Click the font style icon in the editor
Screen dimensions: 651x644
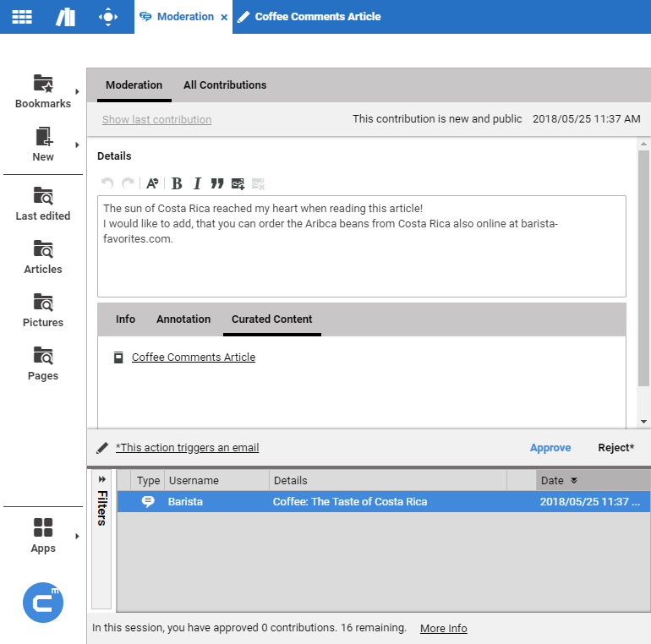(152, 183)
